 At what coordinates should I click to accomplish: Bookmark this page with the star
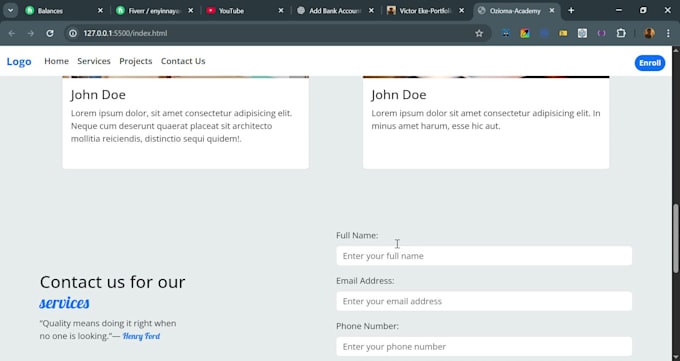point(479,33)
